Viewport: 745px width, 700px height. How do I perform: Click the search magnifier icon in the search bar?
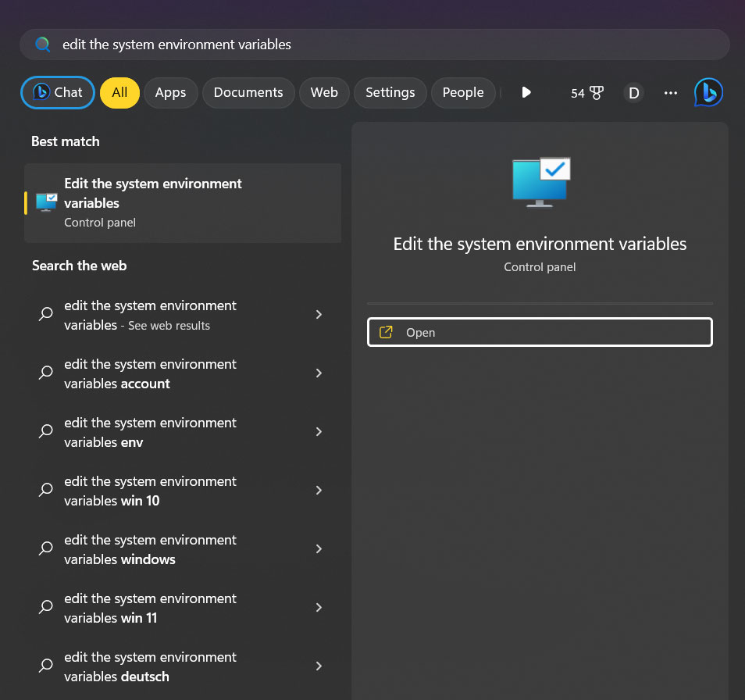[x=43, y=45]
